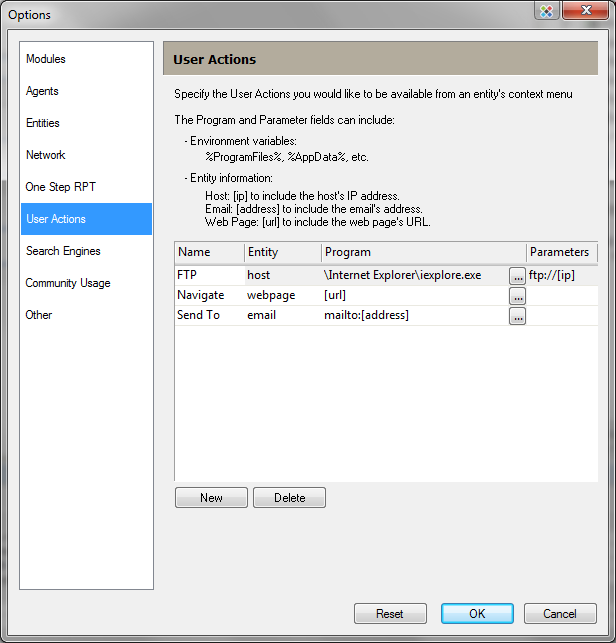Click the 'ftp://[ip]' parameters cell

click(x=562, y=275)
